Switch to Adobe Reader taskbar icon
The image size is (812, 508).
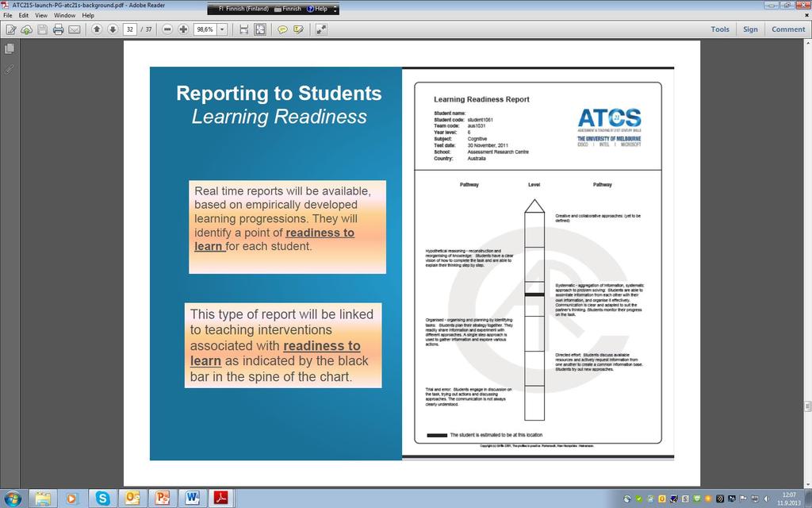(222, 498)
